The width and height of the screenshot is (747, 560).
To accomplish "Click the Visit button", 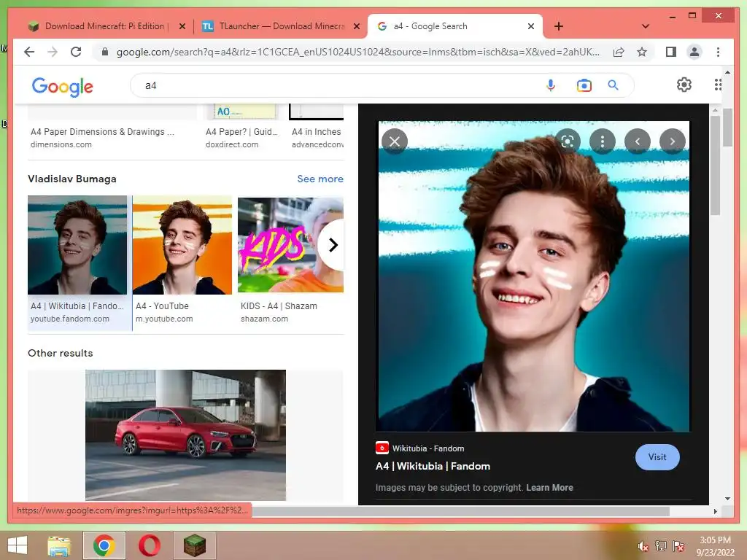I will [x=657, y=457].
